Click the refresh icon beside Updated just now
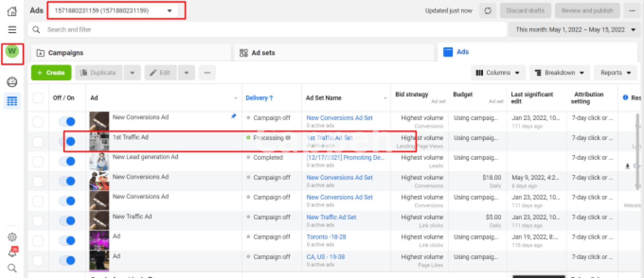Image resolution: width=644 pixels, height=278 pixels. (x=488, y=11)
